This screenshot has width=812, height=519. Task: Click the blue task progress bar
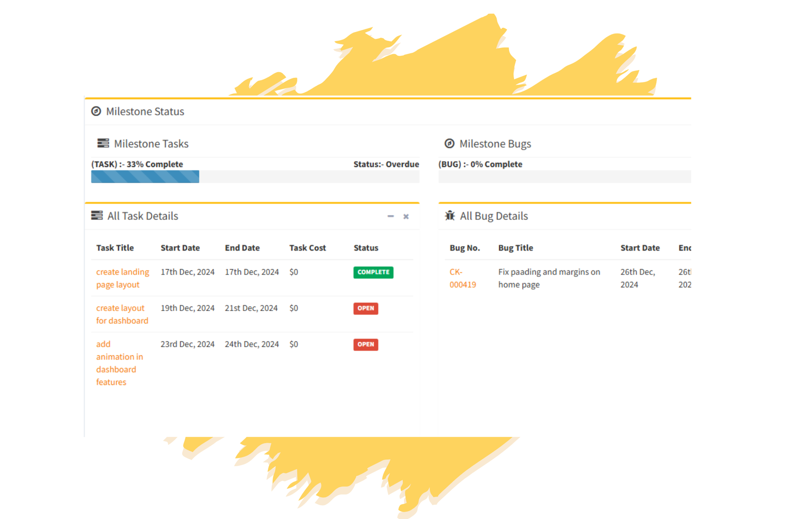click(145, 177)
